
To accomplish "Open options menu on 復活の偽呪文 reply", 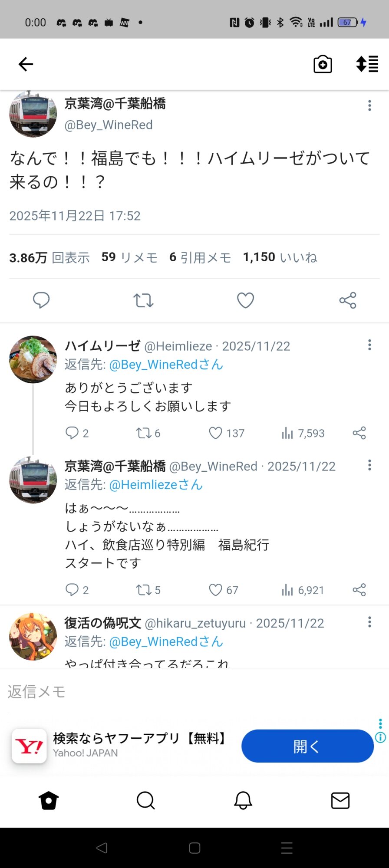I will [369, 622].
